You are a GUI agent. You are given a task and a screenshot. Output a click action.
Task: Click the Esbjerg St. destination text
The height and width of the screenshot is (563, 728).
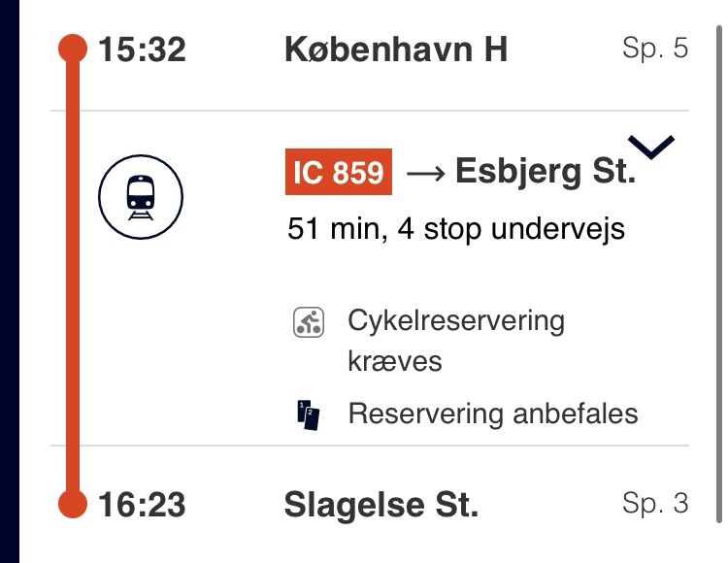click(x=546, y=172)
